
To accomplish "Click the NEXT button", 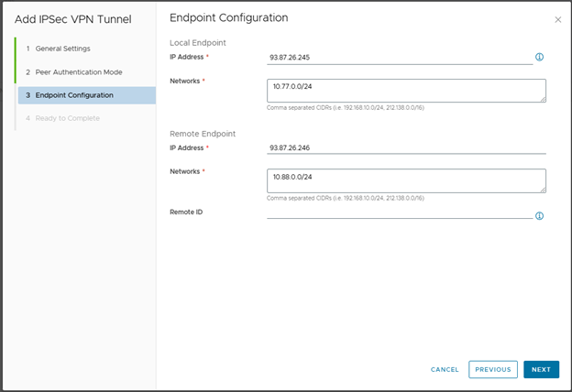I will pos(541,370).
